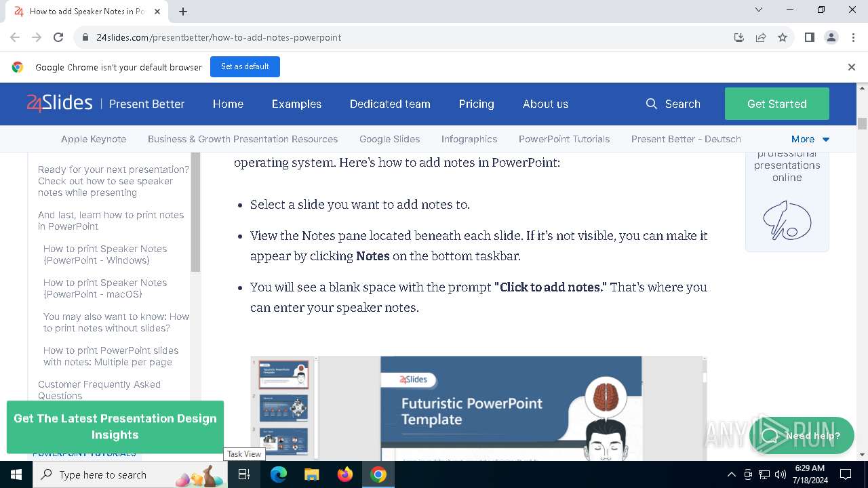Open Task View on the taskbar

tap(244, 474)
